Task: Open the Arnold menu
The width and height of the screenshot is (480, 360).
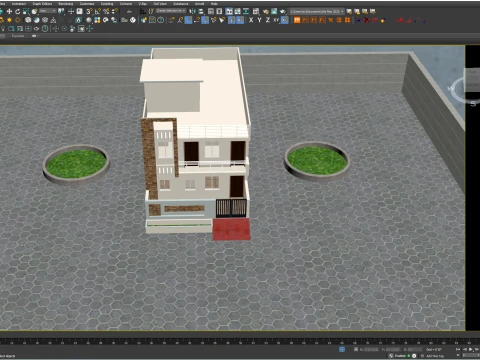Action: pos(200,4)
